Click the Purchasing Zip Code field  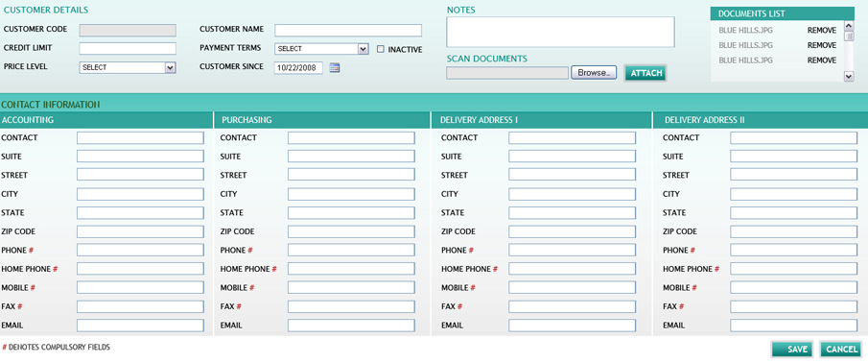351,231
